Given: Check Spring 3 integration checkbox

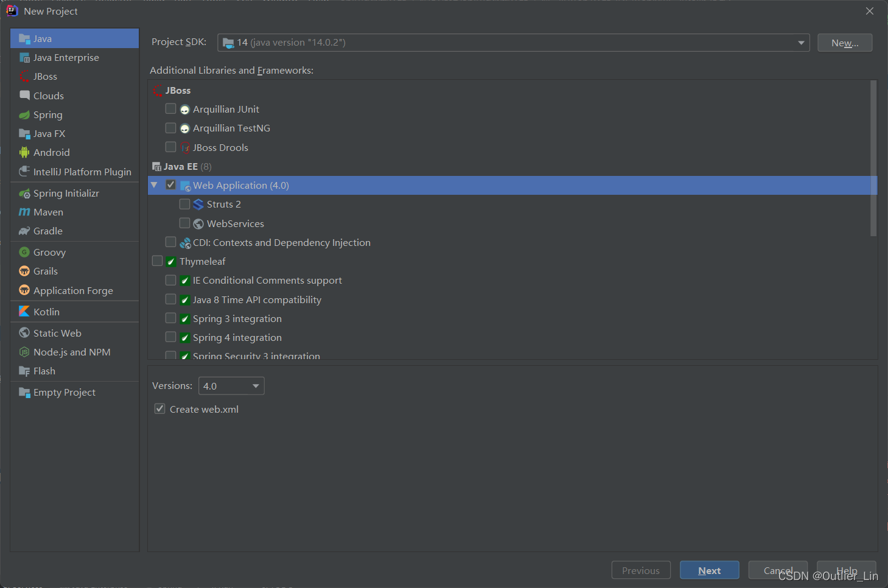Looking at the screenshot, I should 171,318.
